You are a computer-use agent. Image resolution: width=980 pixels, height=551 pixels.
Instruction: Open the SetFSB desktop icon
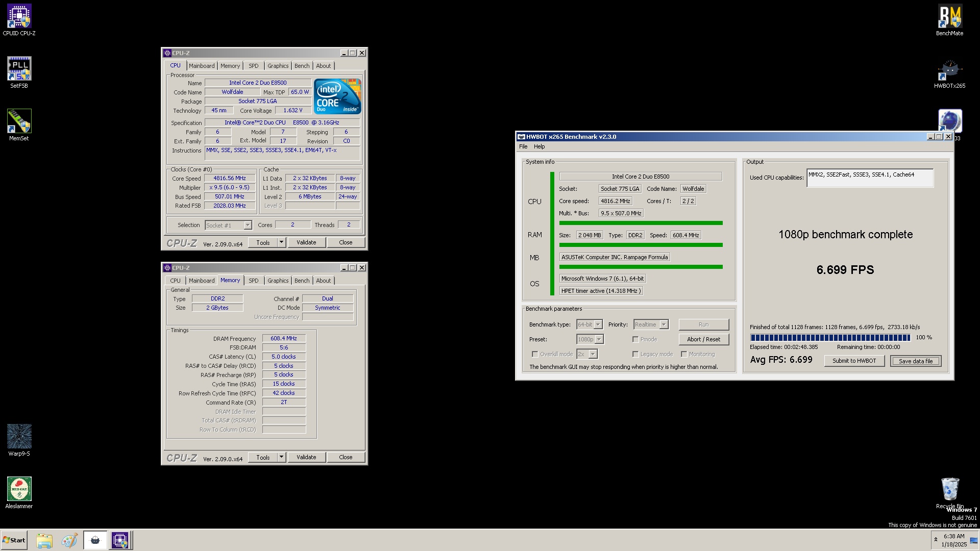pos(19,72)
